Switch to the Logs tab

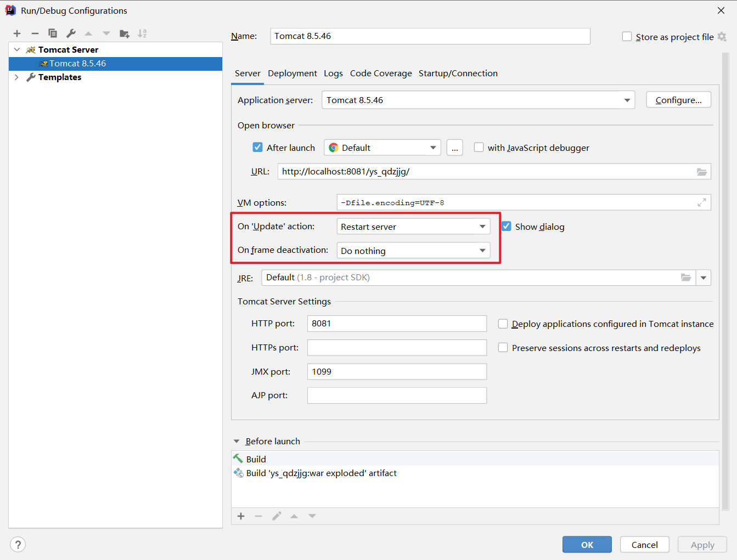(333, 73)
